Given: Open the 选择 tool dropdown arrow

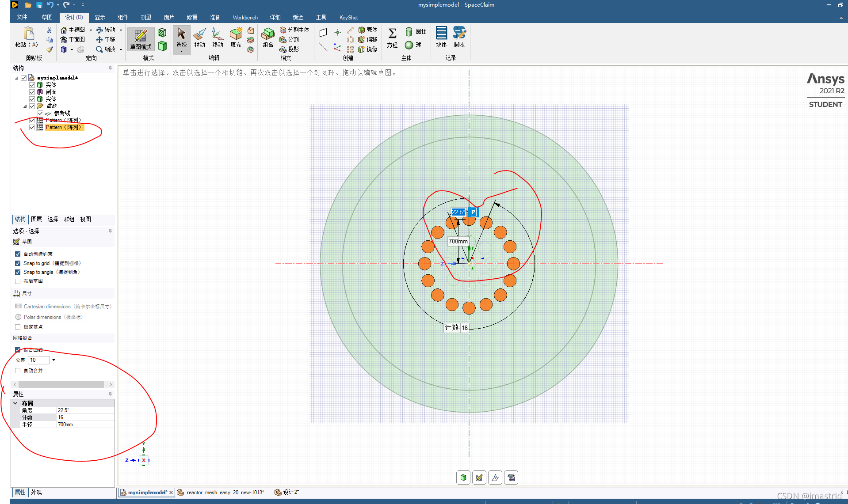Looking at the screenshot, I should coord(181,52).
